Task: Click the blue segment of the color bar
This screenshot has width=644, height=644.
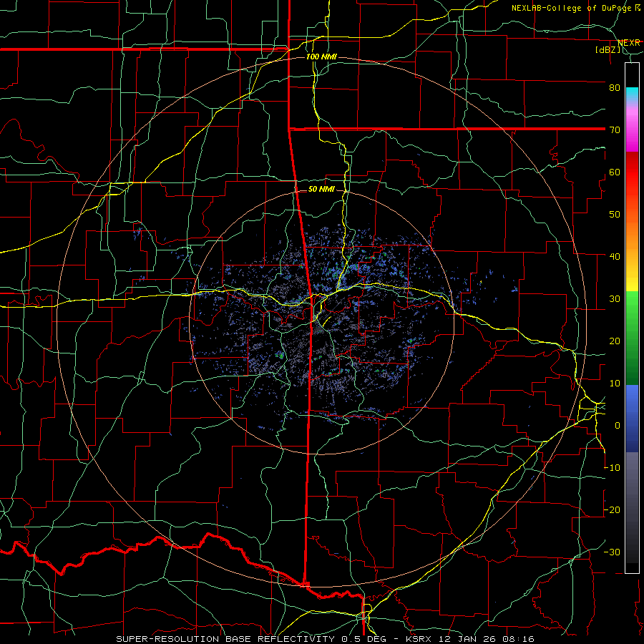Action: click(x=632, y=418)
